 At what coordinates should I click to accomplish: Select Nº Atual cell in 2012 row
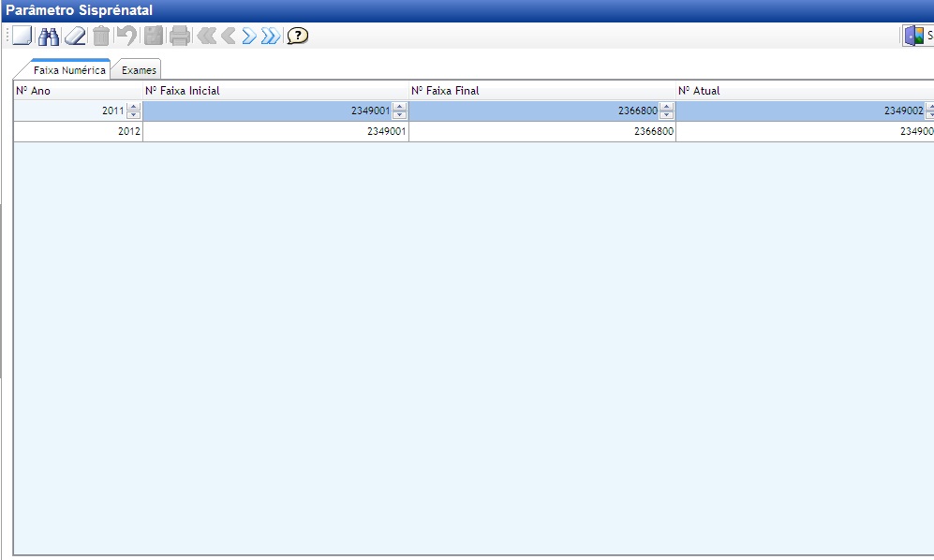(x=806, y=131)
